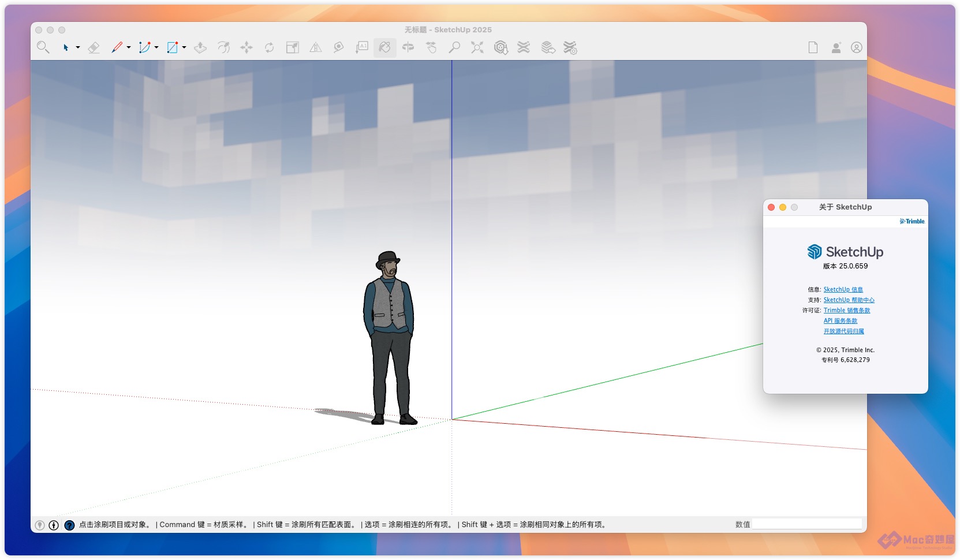This screenshot has width=960, height=560.
Task: Click the 版本 25.0.659 text
Action: click(846, 266)
